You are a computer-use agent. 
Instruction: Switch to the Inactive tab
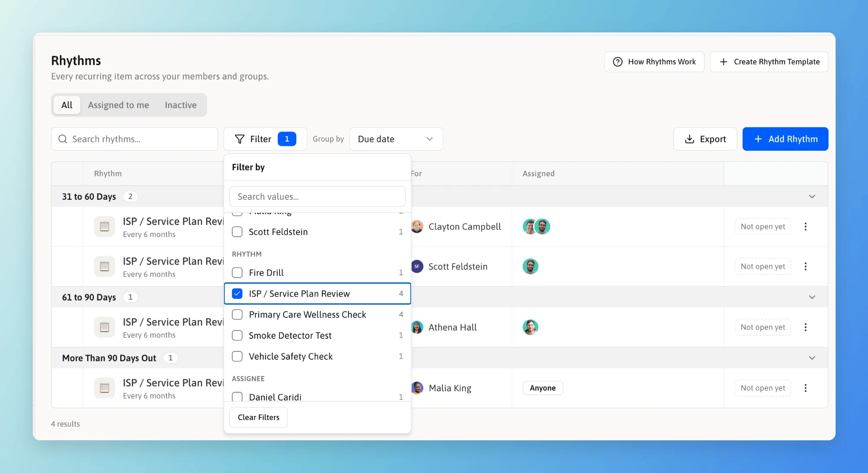tap(181, 105)
